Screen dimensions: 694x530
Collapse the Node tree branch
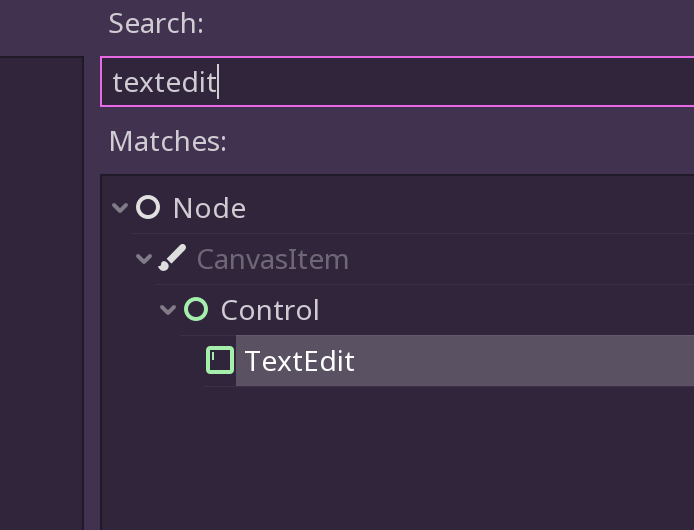(120, 207)
